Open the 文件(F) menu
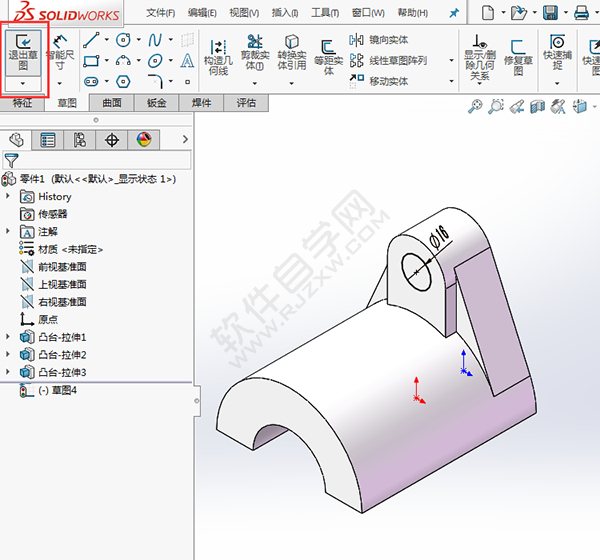Viewport: 600px width, 560px height. 161,13
